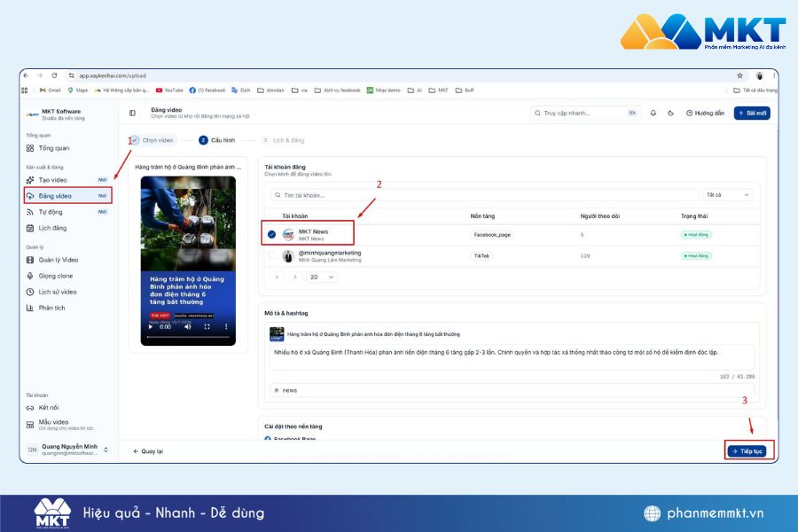Open the diendan bookmark folder
This screenshot has width=798, height=532.
pos(270,90)
